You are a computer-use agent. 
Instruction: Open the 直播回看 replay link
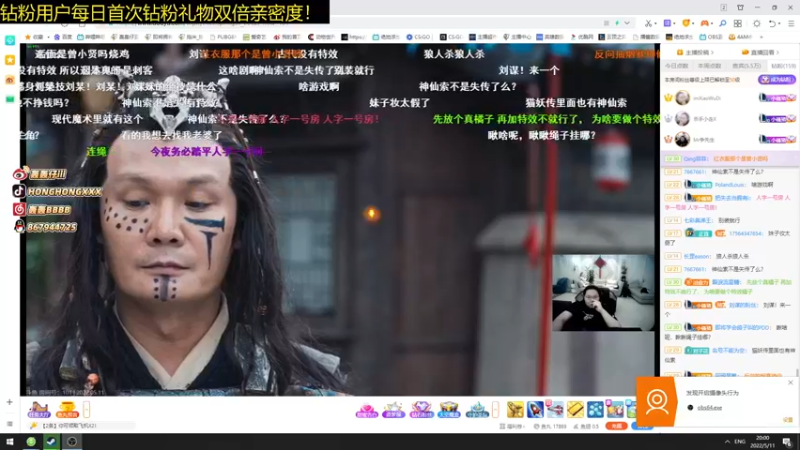coord(762,53)
